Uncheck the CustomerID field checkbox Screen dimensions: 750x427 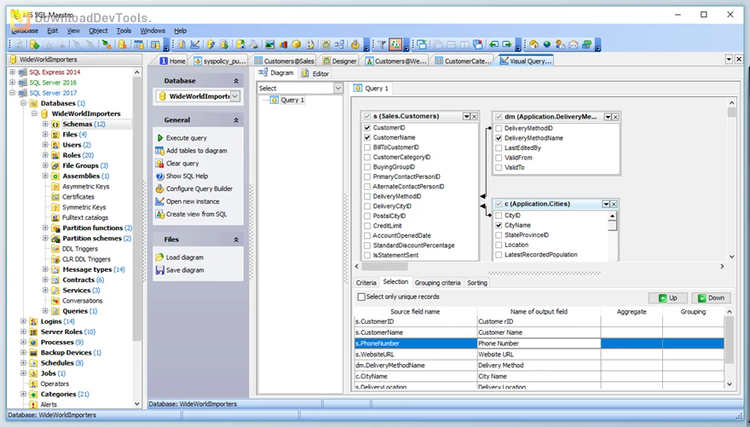pyautogui.click(x=367, y=128)
